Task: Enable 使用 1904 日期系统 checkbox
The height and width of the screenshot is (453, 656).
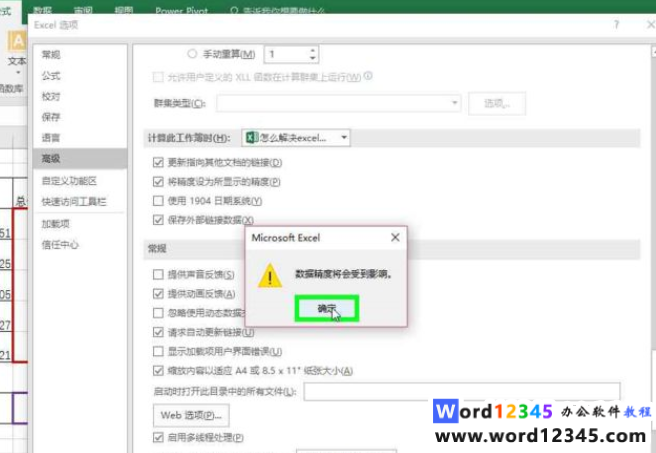Action: (x=158, y=200)
